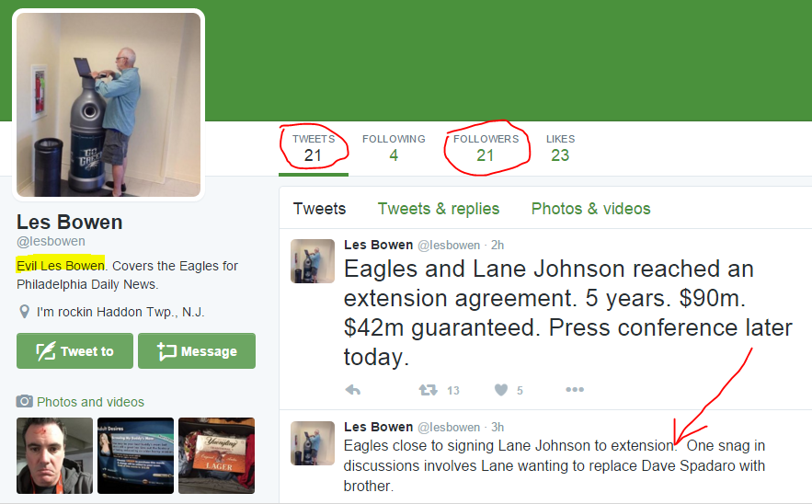Reply to the Lane Johnson extension agreement tweet

pos(352,390)
